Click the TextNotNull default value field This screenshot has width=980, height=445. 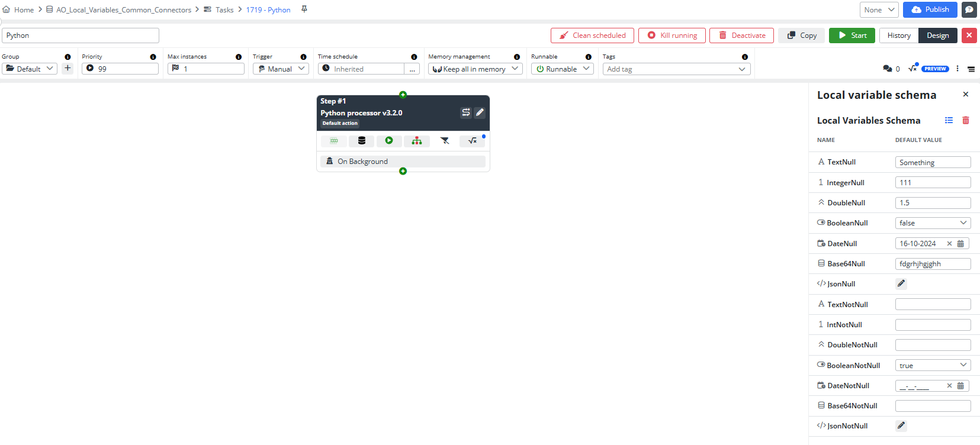[x=933, y=304]
